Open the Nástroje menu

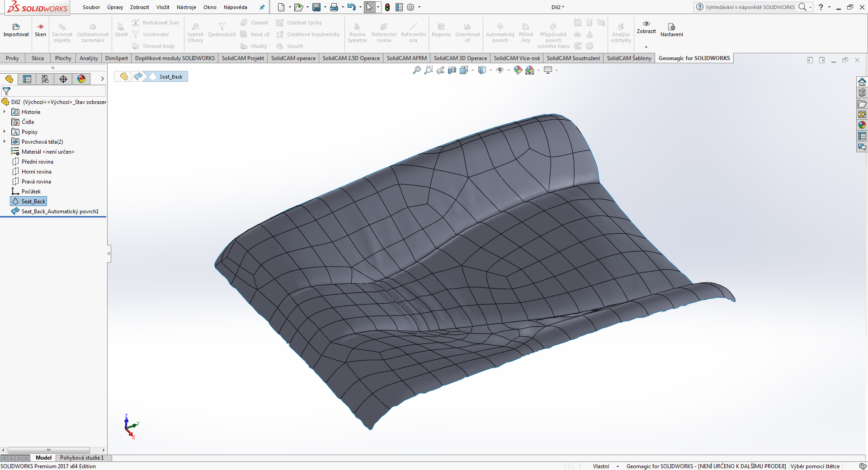[x=186, y=7]
